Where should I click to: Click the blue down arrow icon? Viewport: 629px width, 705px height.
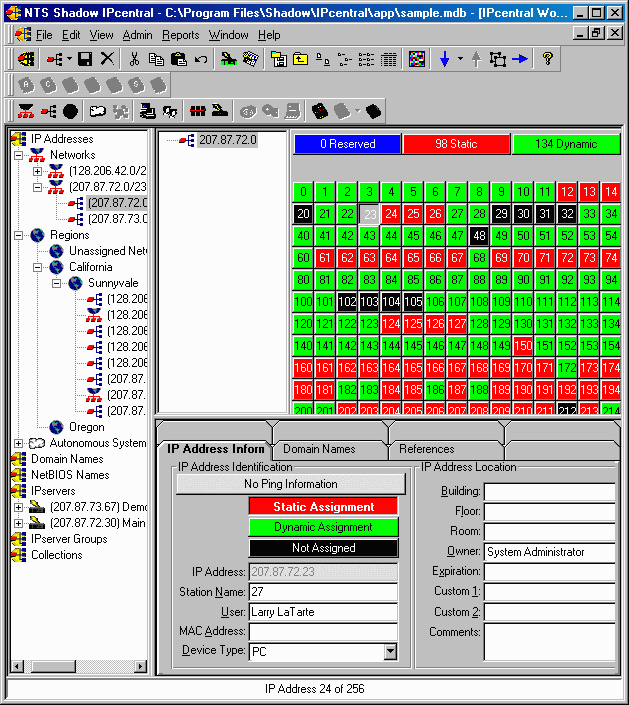(x=444, y=59)
